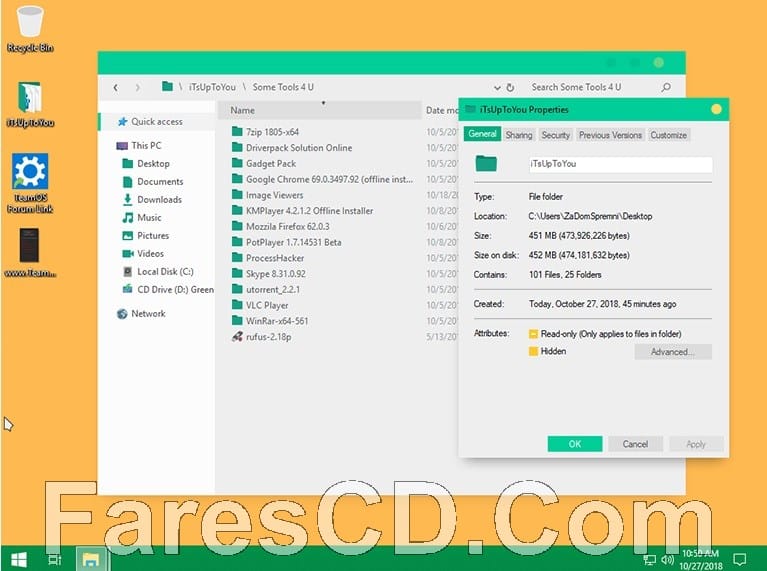
Task: Click the Apply button
Action: pyautogui.click(x=696, y=444)
